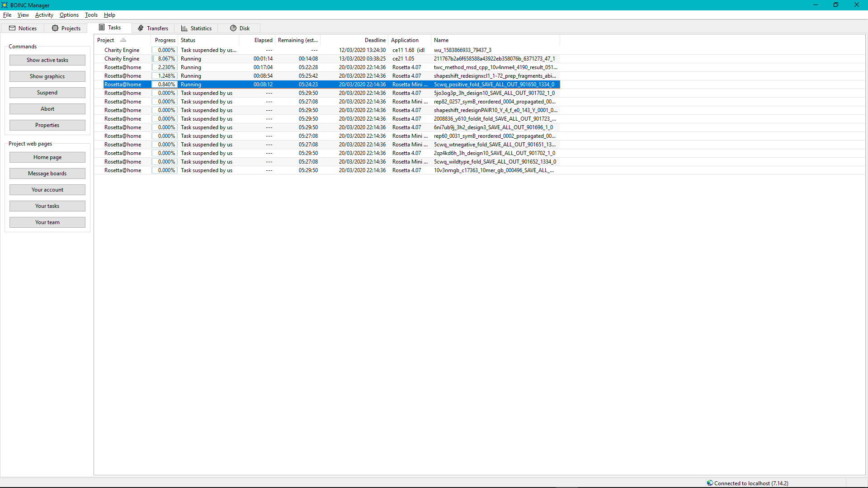The height and width of the screenshot is (488, 868).
Task: Click the Projects tab gear icon
Action: tap(55, 28)
